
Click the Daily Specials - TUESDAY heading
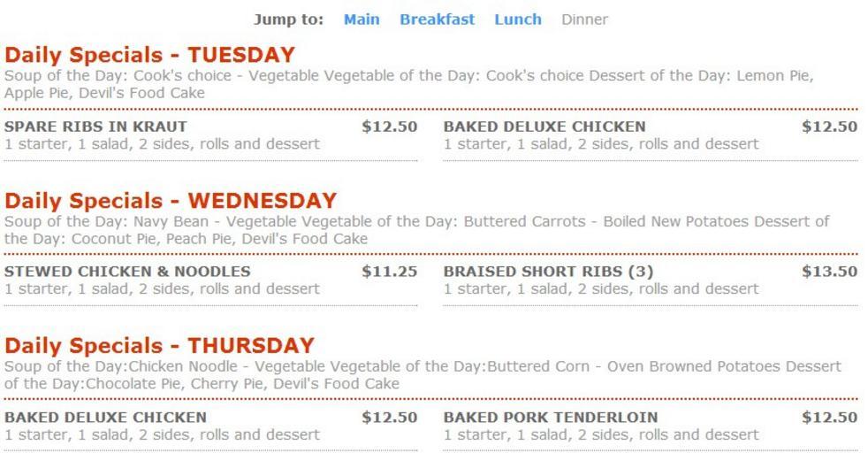click(x=149, y=55)
